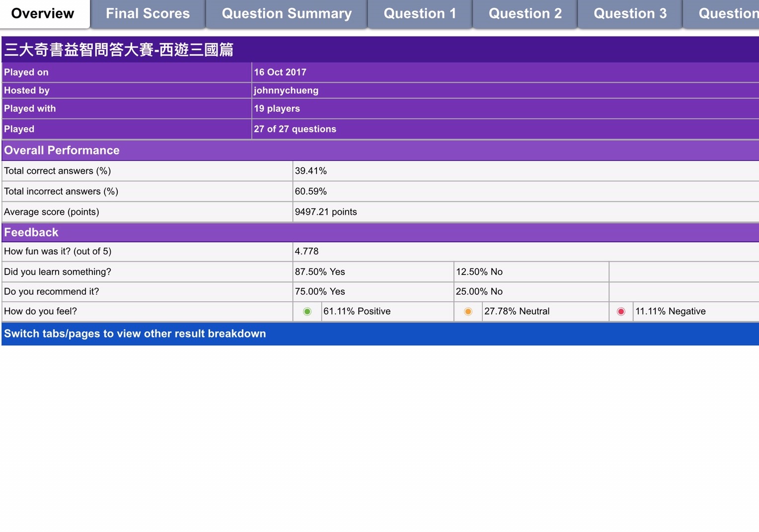Click the quiz title header cell
The height and width of the screenshot is (532, 759).
119,50
